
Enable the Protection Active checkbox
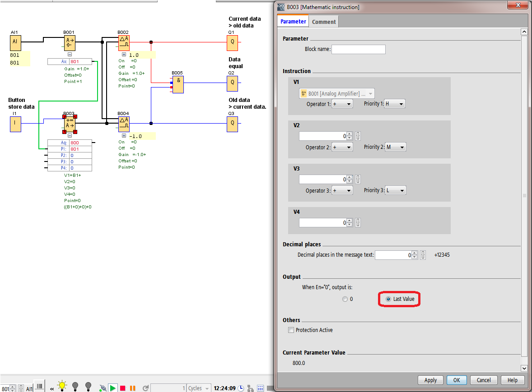(x=291, y=330)
